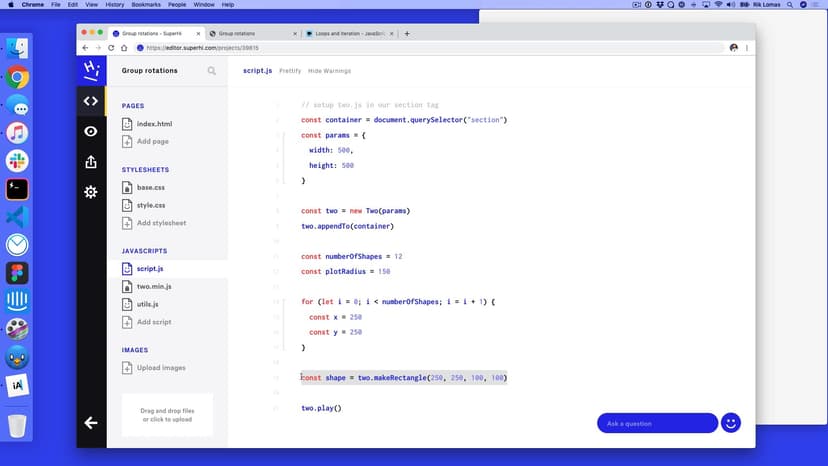The width and height of the screenshot is (828, 466).
Task: Click Add page button
Action: (152, 142)
